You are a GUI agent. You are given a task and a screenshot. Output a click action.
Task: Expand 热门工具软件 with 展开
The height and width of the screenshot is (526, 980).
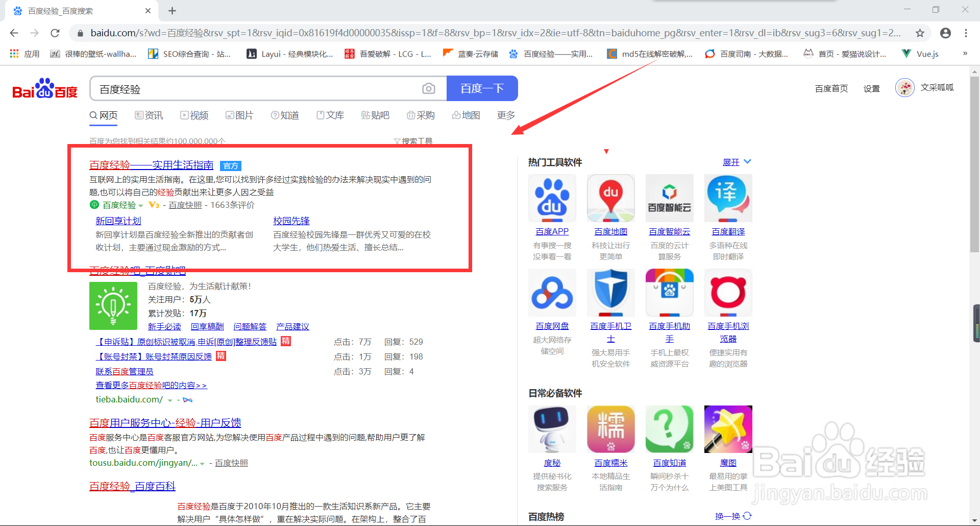pos(737,162)
